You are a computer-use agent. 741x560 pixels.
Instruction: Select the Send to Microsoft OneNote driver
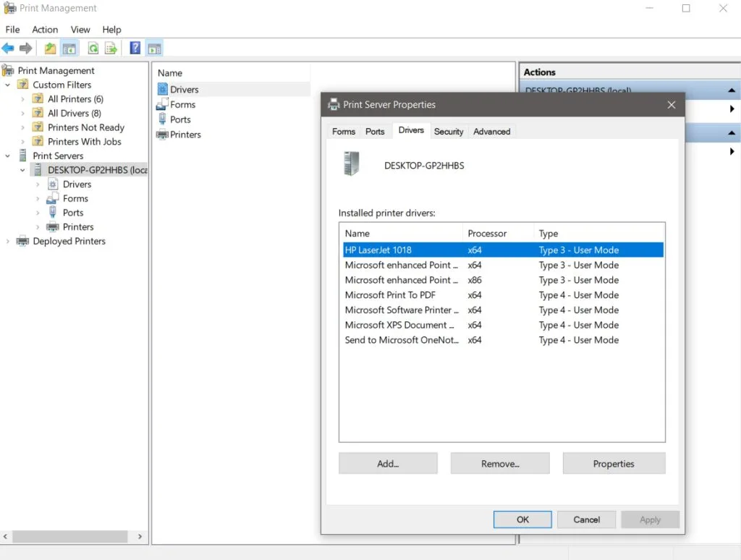[504, 340]
